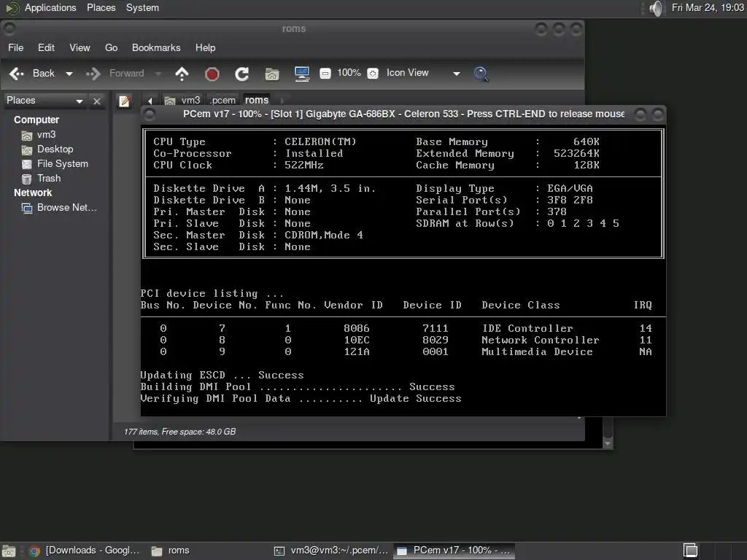Toggle the text location entry pencil icon
Viewport: 747px width, 560px height.
click(124, 101)
